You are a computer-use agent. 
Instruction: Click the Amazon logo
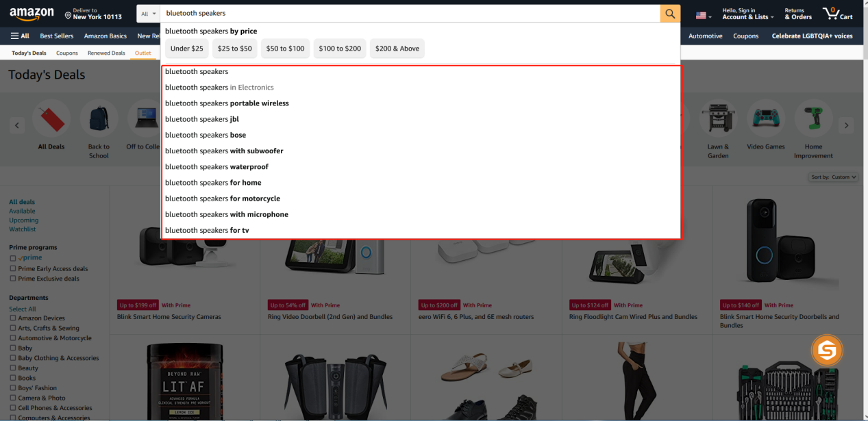(32, 14)
